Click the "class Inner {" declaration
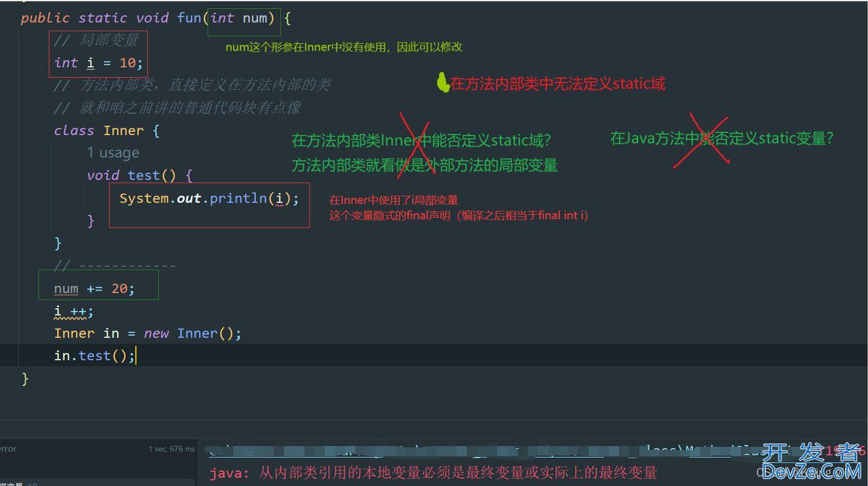 coord(107,130)
